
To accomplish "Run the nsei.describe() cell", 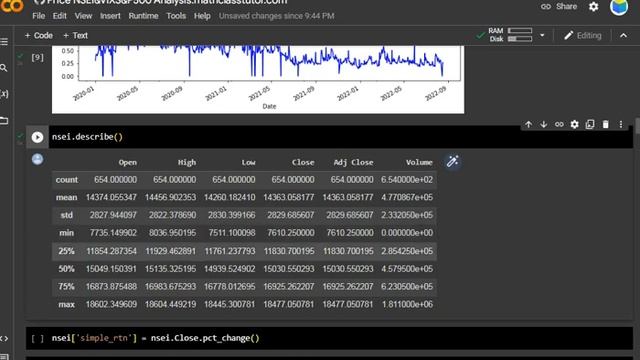I will point(37,137).
